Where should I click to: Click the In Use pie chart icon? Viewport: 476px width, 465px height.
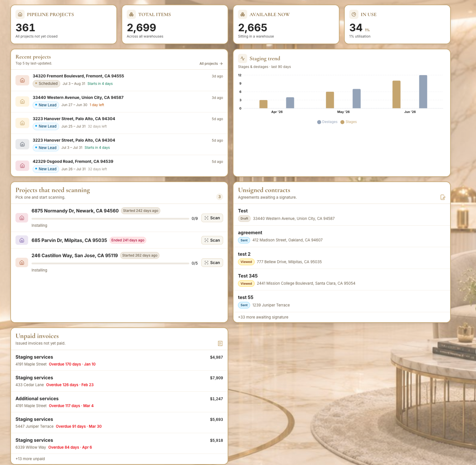(x=354, y=14)
